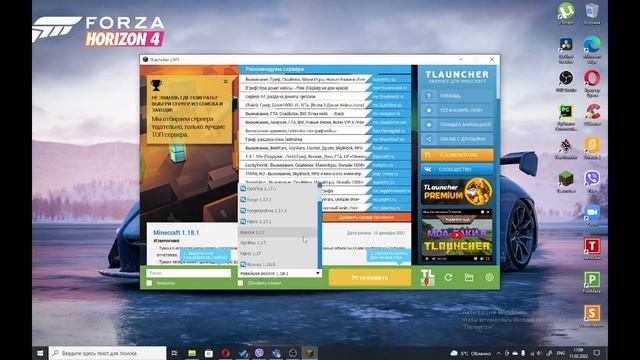
Task: Open the Recycle Bin desktop icon
Action: click(x=592, y=13)
